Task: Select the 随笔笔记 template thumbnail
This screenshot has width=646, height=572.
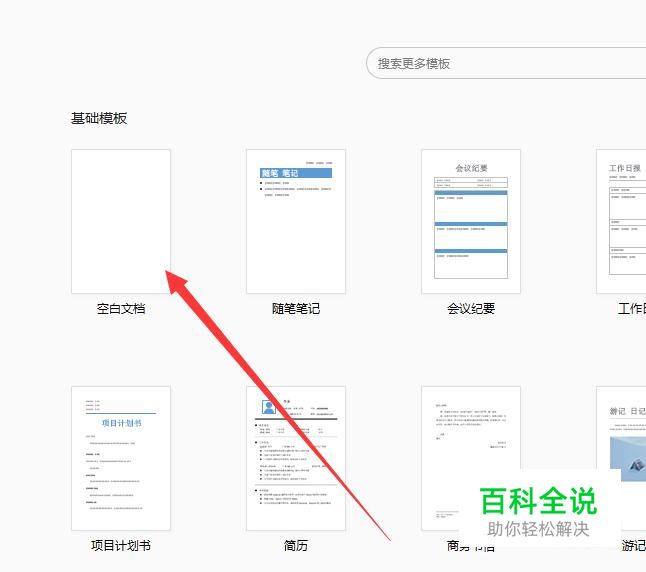Action: (x=296, y=222)
